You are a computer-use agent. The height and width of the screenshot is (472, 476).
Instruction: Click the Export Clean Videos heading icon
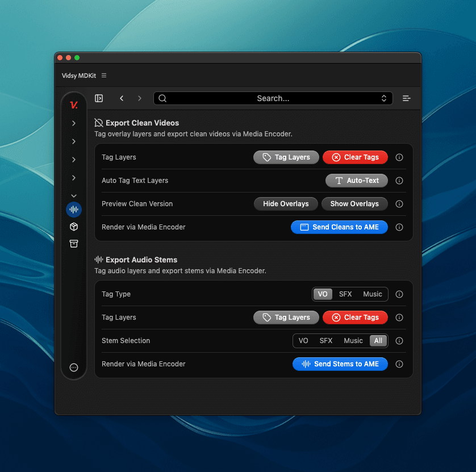[99, 123]
